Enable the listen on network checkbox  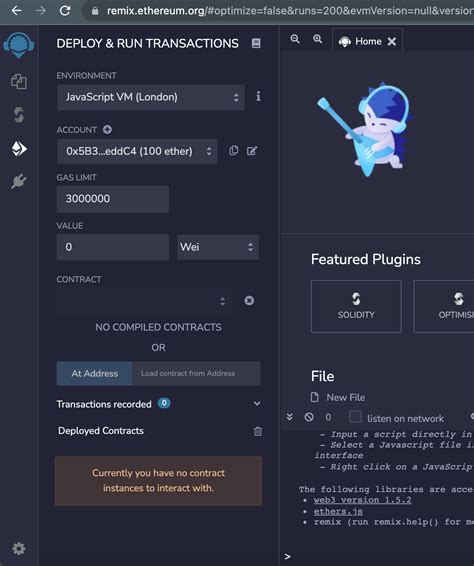[x=355, y=417]
